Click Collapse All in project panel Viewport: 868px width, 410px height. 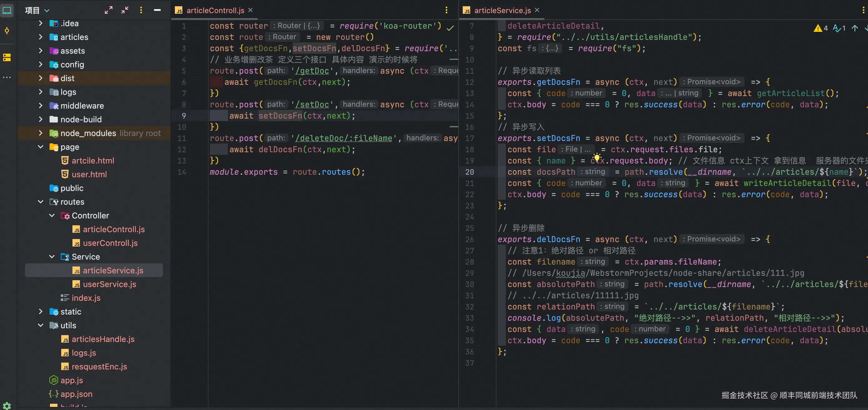pos(125,10)
